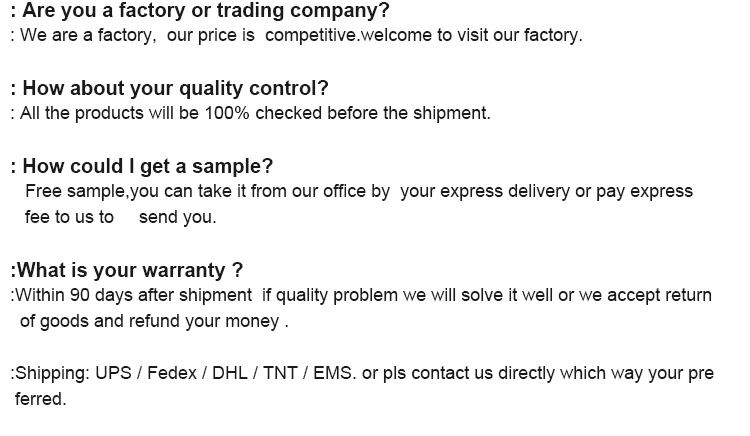This screenshot has width=750, height=436.
Task: Click the 'DHL' shipping option text
Action: pyautogui.click(x=230, y=374)
